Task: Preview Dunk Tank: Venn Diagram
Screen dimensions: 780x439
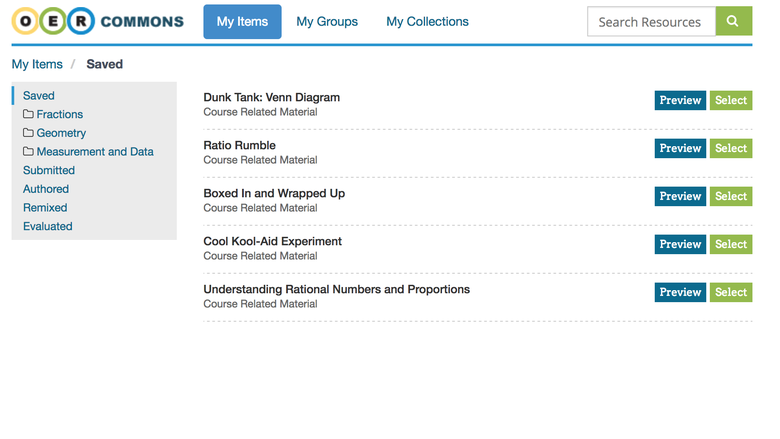Action: click(x=680, y=100)
